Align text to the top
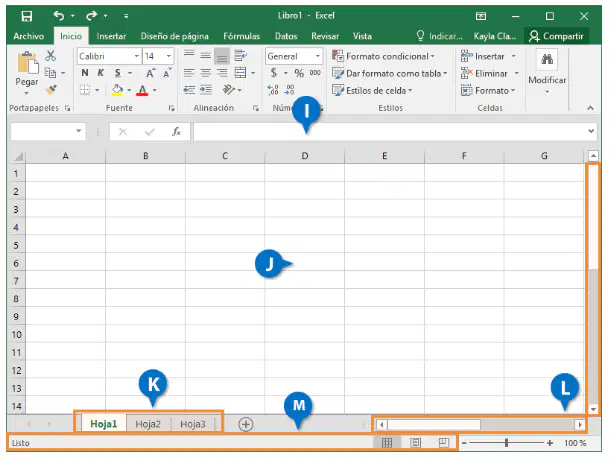Viewport: 612px width, 461px height. (x=189, y=56)
